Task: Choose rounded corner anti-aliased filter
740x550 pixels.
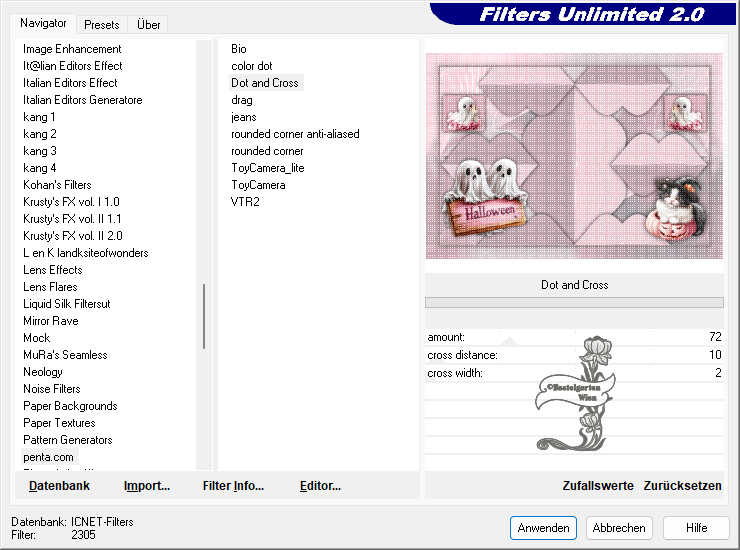Action: pyautogui.click(x=295, y=134)
